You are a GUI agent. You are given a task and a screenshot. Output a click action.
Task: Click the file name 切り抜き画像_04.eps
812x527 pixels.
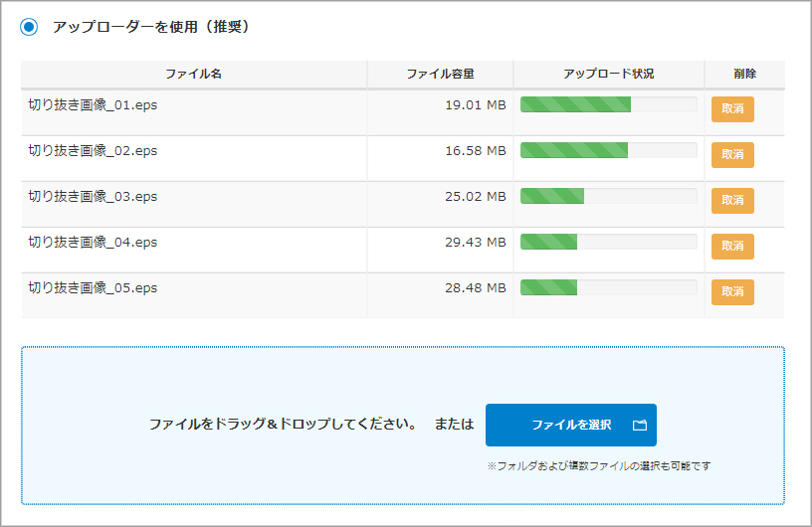click(93, 243)
